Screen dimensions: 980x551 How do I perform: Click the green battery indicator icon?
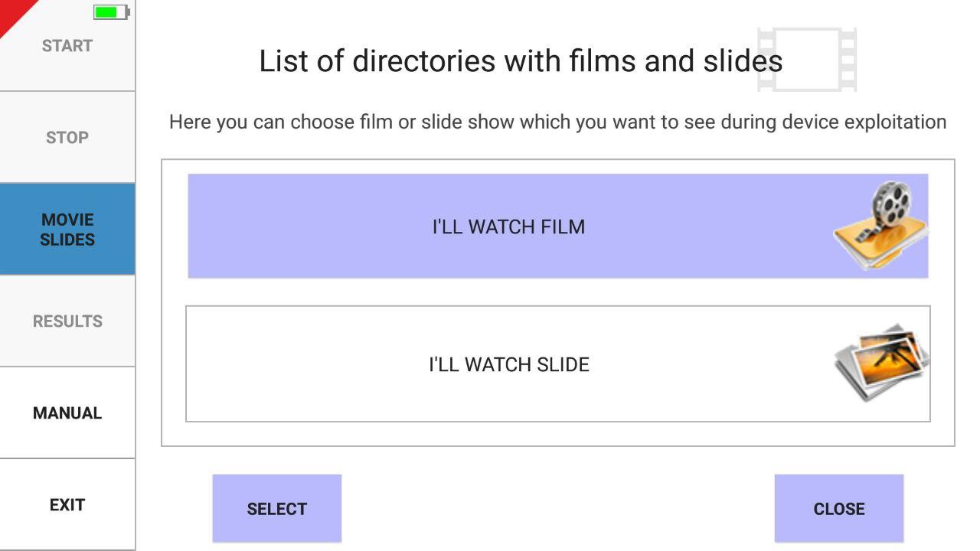tap(111, 12)
